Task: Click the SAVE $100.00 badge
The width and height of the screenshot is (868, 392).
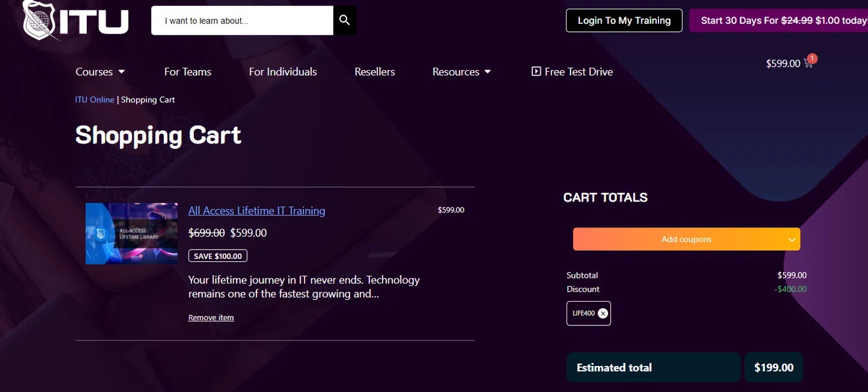Action: (x=218, y=256)
